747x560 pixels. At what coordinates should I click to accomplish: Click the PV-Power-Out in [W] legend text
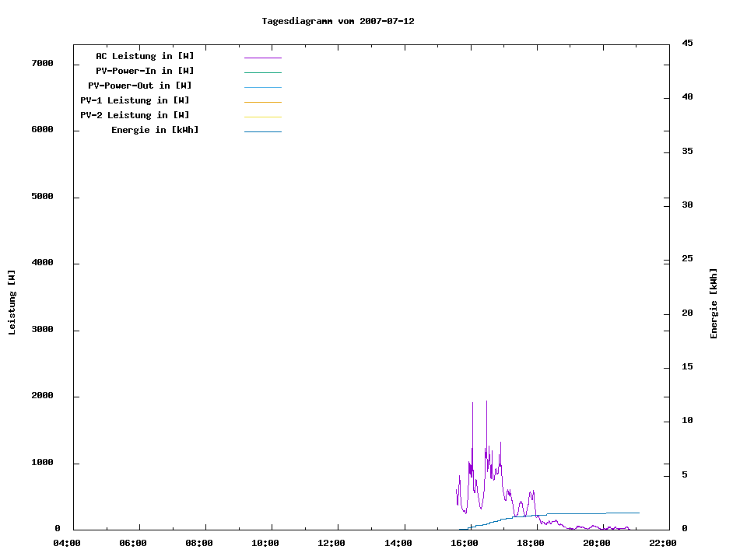tap(140, 86)
